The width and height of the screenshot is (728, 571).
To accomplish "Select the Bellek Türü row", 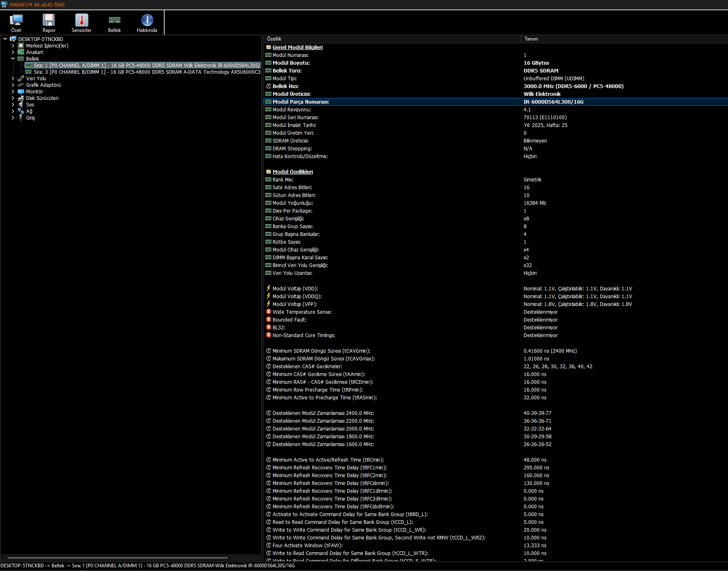I will [495, 70].
